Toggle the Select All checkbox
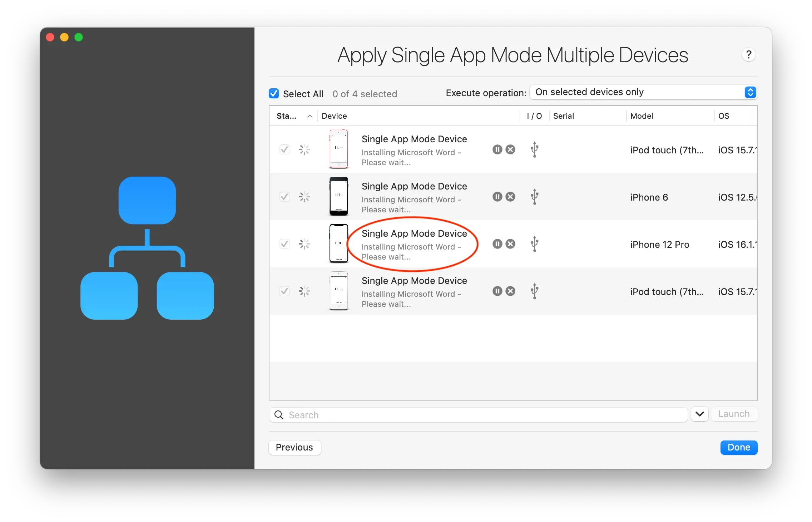The height and width of the screenshot is (522, 812). (x=274, y=94)
